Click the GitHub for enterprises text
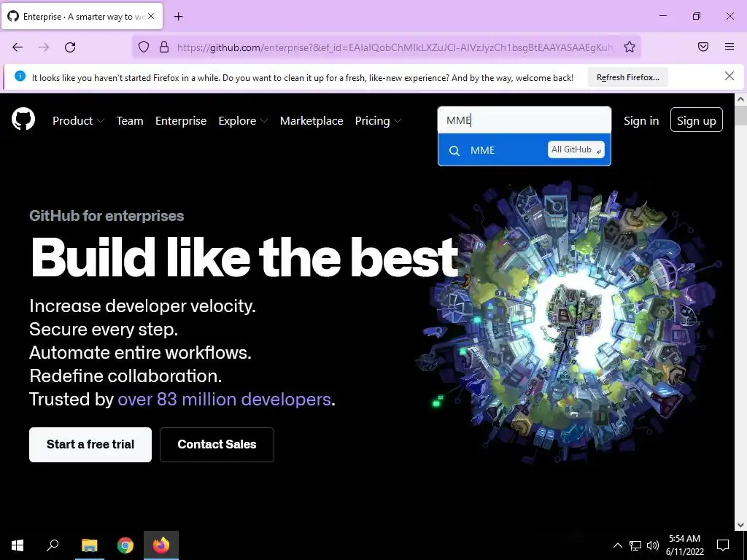Screen dimensions: 747x560 point(107,216)
